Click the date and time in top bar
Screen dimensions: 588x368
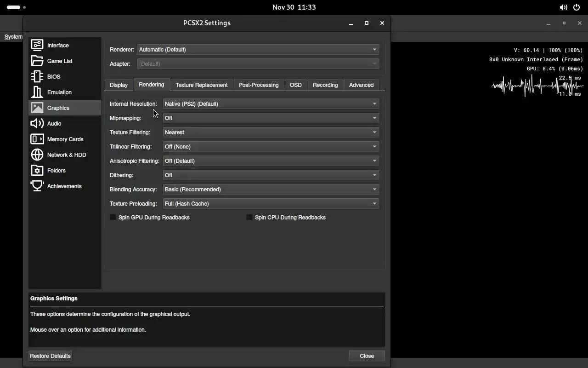(294, 7)
